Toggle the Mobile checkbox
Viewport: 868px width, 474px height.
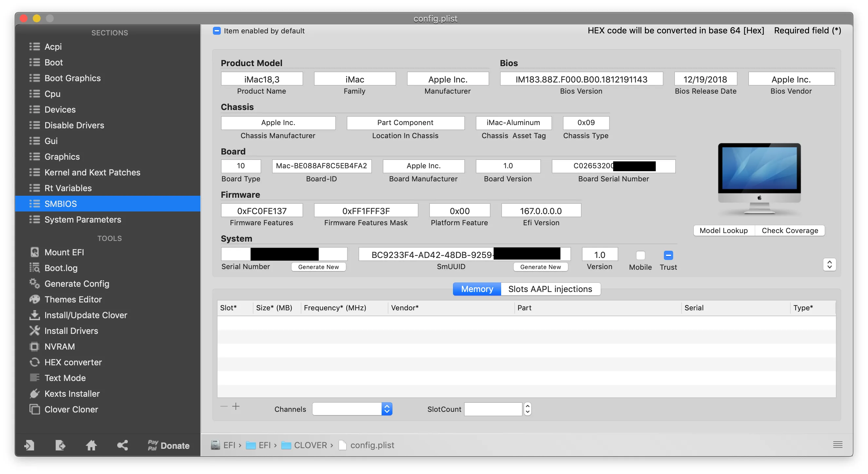(x=640, y=255)
